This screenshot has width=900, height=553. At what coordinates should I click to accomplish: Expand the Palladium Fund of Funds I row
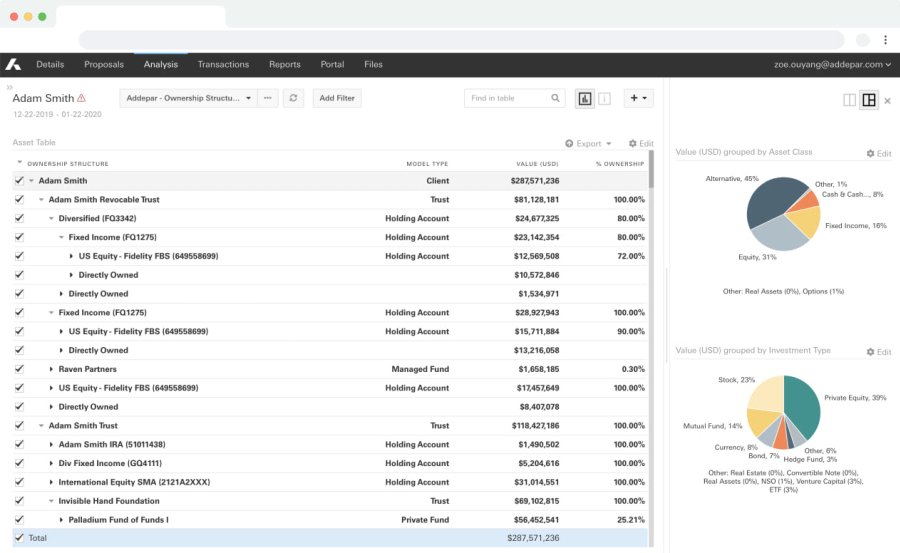[x=61, y=520]
